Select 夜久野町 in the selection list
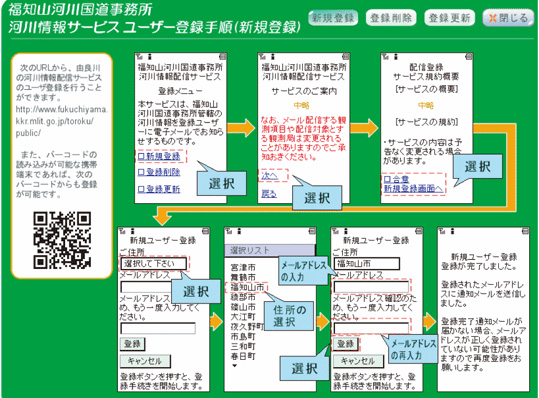 [247, 326]
